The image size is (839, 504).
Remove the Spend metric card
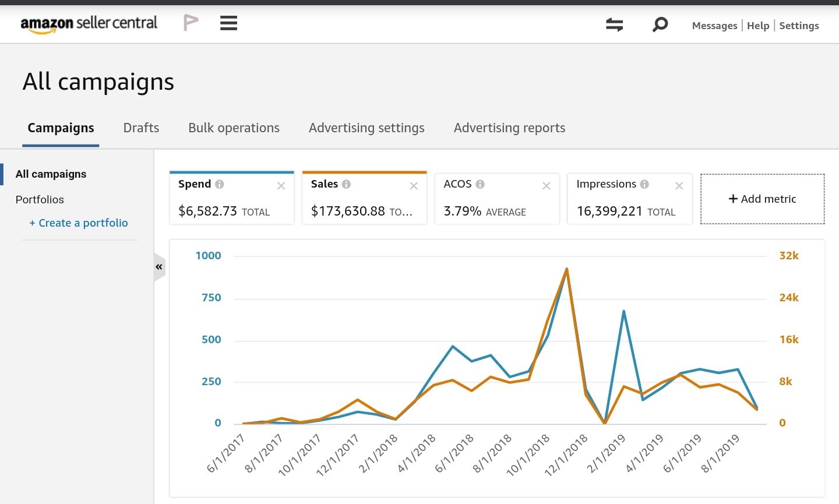tap(281, 186)
